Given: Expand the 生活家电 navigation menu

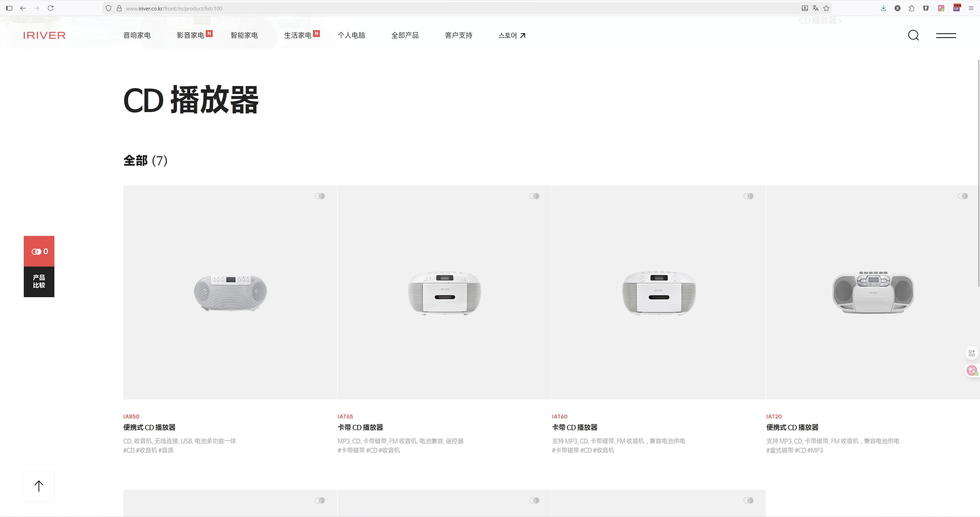Looking at the screenshot, I should tap(298, 35).
